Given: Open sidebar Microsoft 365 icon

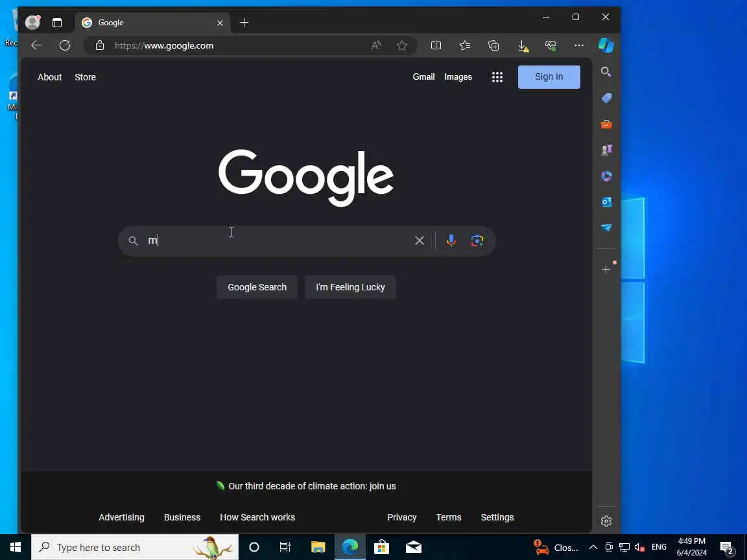Looking at the screenshot, I should [606, 176].
